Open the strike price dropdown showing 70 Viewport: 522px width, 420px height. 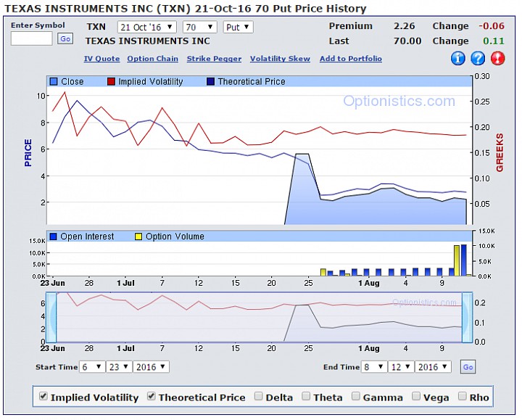(x=200, y=27)
